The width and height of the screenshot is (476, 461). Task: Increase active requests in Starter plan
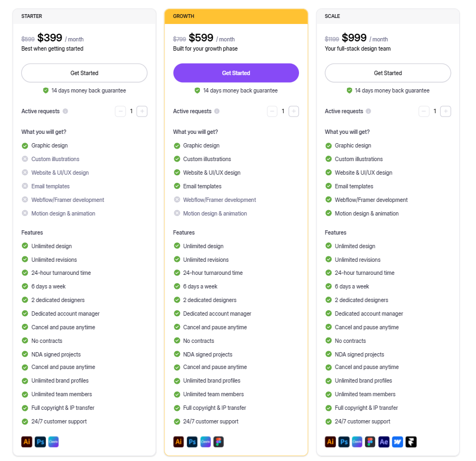(142, 112)
